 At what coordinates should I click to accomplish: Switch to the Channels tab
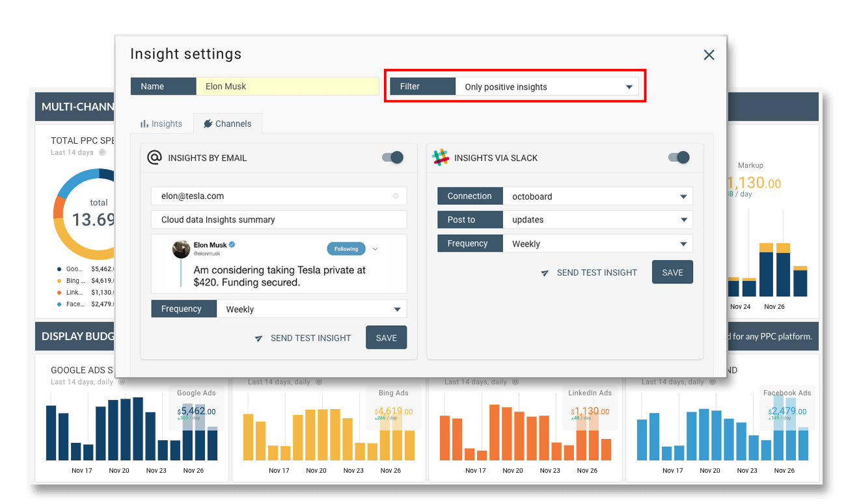(227, 124)
